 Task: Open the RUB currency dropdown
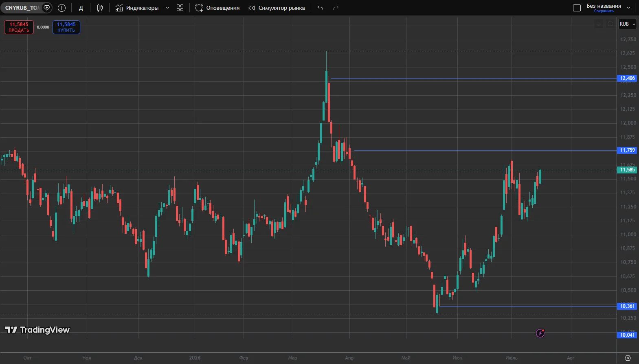point(627,24)
